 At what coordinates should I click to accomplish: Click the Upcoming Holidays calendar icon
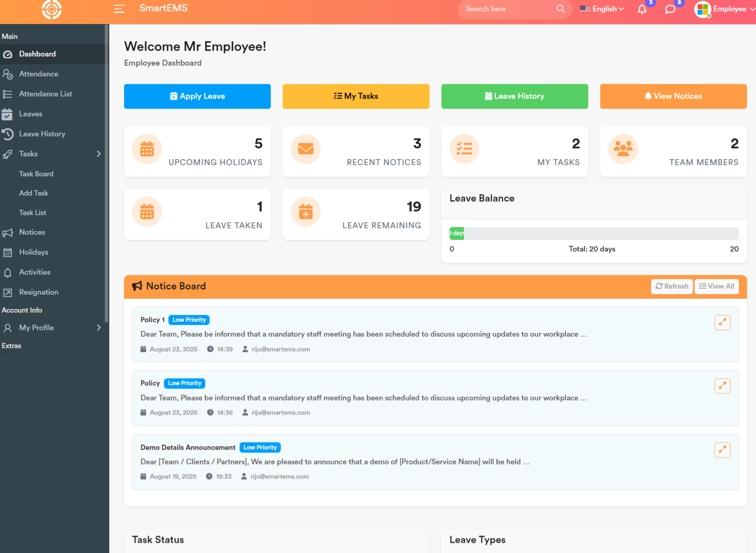click(147, 149)
